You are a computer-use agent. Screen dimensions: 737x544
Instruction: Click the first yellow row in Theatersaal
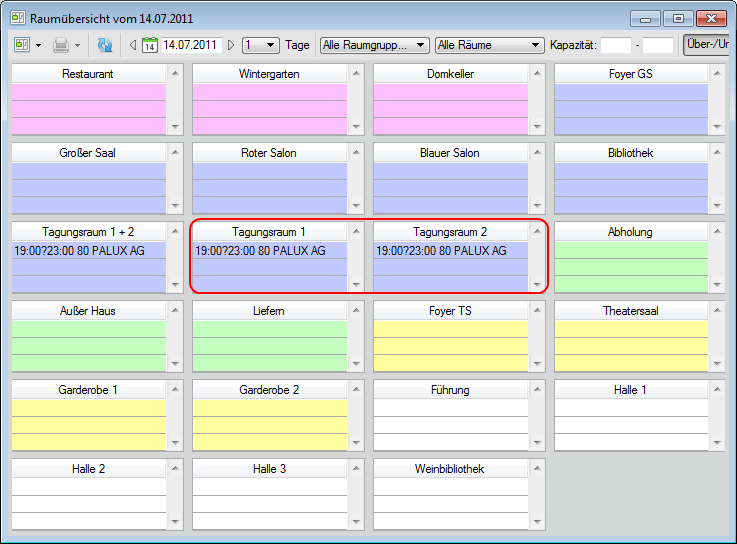click(x=630, y=330)
